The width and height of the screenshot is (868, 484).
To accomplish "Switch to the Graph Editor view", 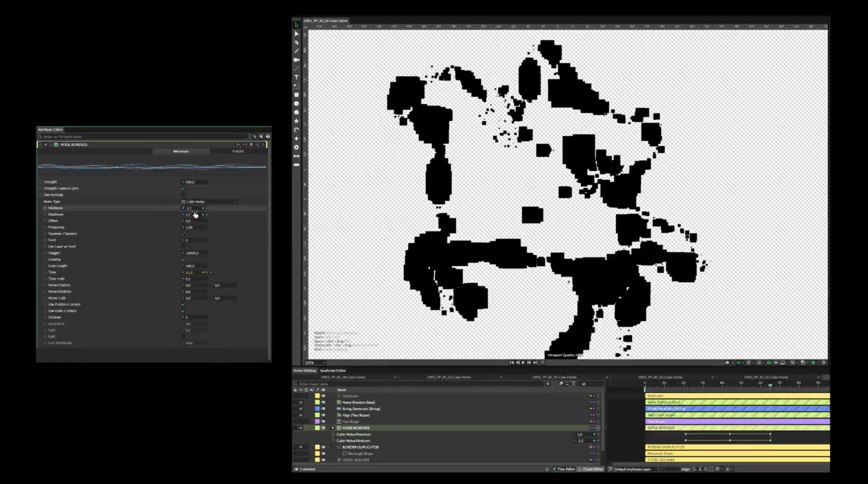I will tap(591, 469).
